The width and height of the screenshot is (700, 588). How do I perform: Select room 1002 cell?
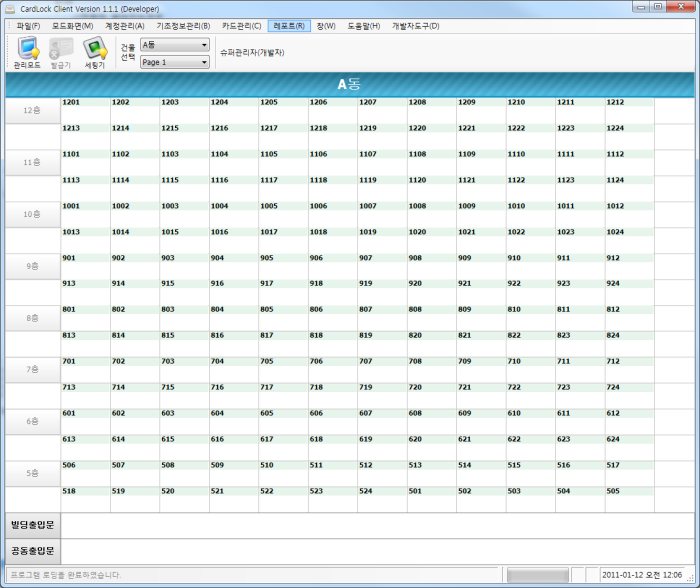(x=135, y=214)
